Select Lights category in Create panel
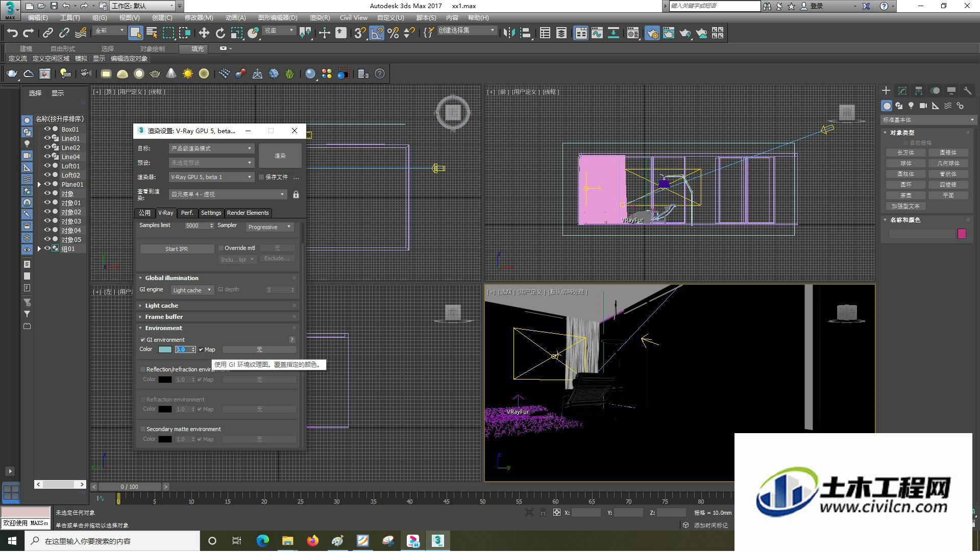980x552 pixels. tap(911, 106)
